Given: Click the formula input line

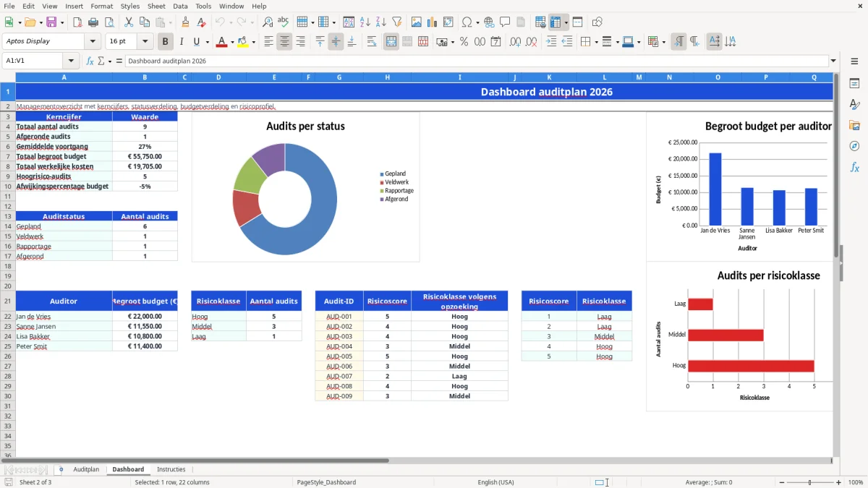Looking at the screenshot, I should (476, 61).
